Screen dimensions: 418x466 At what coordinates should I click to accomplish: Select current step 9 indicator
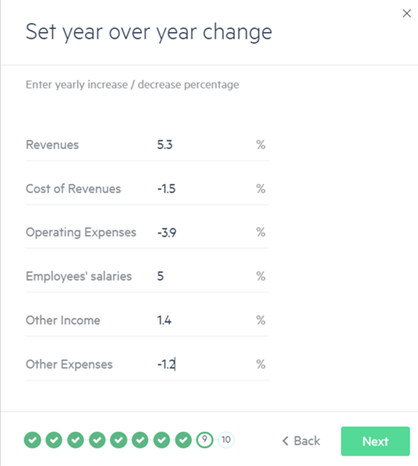pos(205,440)
